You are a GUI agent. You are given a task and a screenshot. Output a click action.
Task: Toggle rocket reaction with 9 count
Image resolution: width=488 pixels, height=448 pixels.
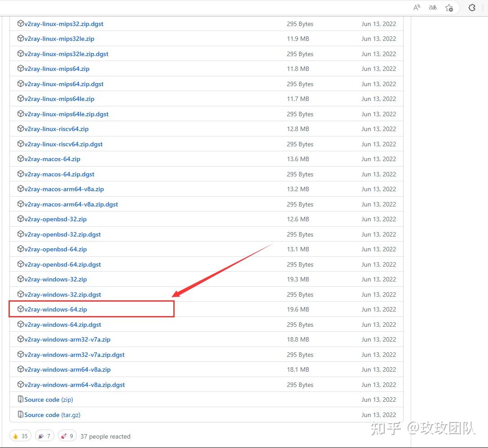coord(67,436)
